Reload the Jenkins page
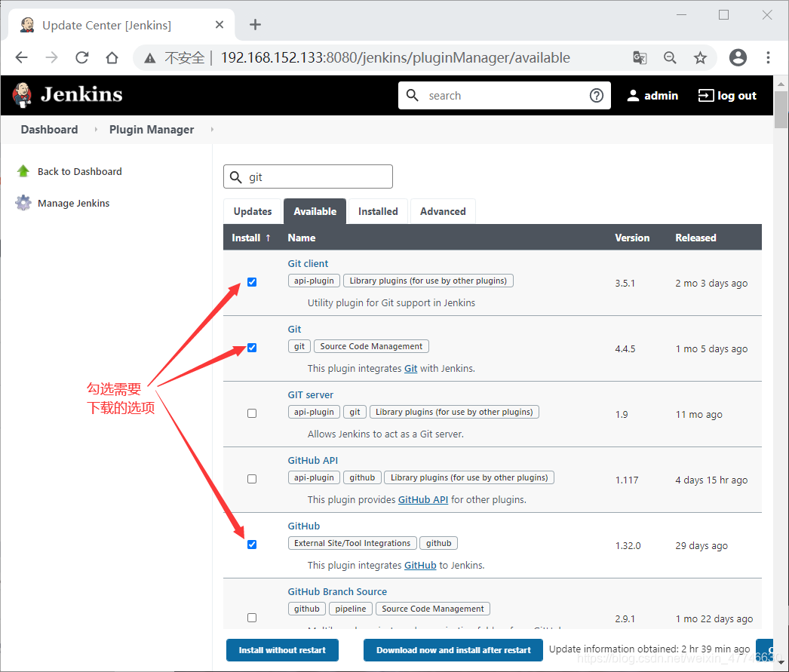The height and width of the screenshot is (672, 789). tap(82, 57)
